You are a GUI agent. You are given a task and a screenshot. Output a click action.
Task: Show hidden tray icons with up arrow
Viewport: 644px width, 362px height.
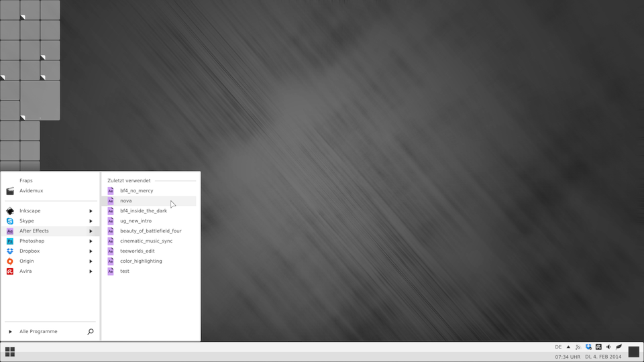click(x=568, y=347)
